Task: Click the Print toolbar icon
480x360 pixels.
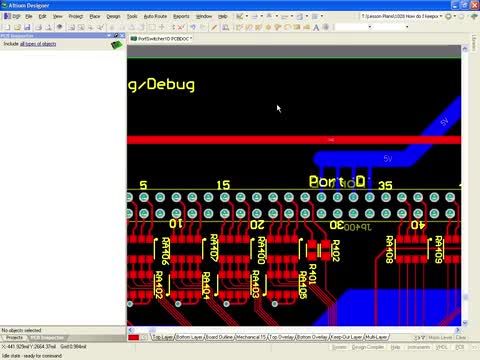Action: (x=39, y=27)
